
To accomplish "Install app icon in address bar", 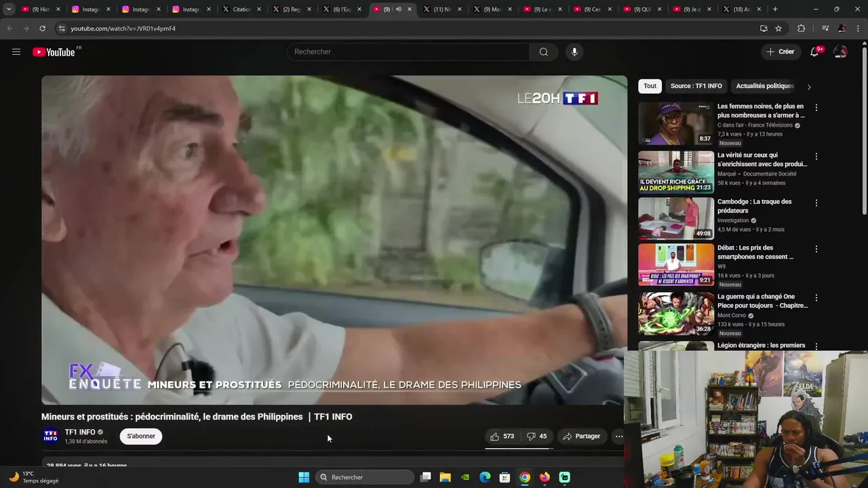I will [764, 28].
